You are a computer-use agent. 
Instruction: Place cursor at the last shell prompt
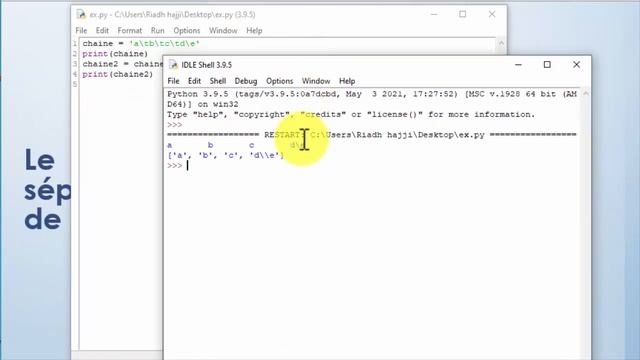pos(187,165)
